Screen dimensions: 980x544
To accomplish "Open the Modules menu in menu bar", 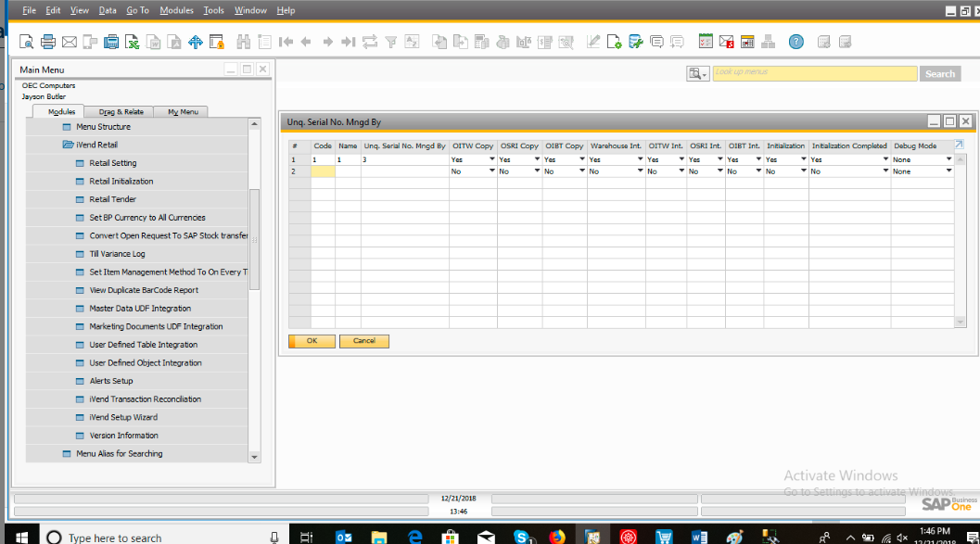I will click(x=176, y=10).
